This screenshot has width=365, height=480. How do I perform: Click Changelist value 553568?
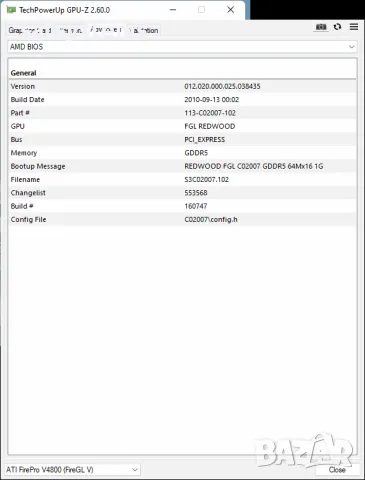click(196, 193)
